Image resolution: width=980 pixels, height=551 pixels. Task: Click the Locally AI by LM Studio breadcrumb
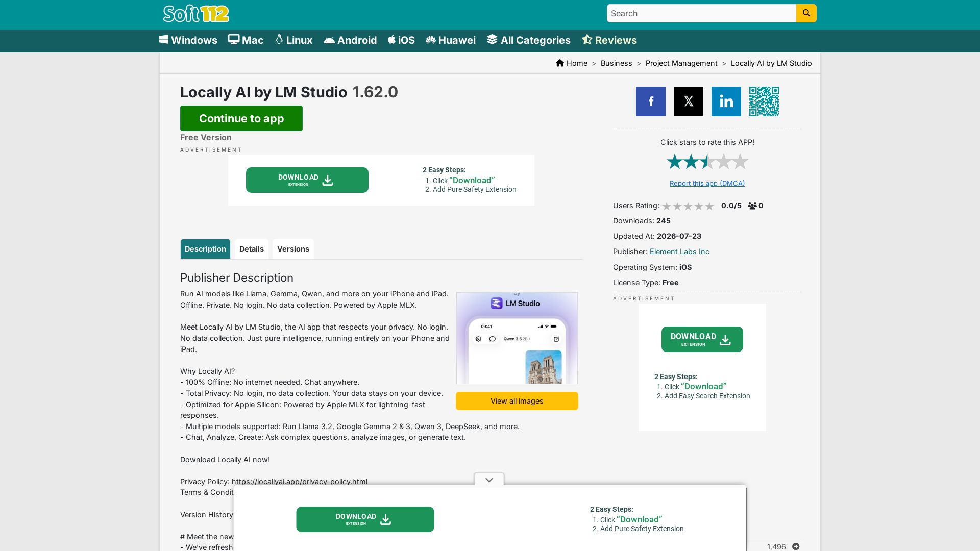click(771, 63)
